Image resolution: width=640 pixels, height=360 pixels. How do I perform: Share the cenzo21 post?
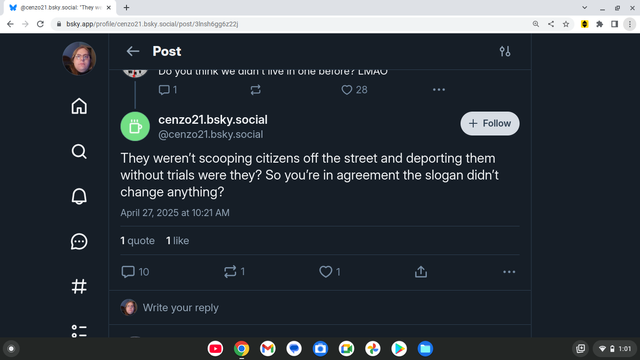tap(421, 272)
